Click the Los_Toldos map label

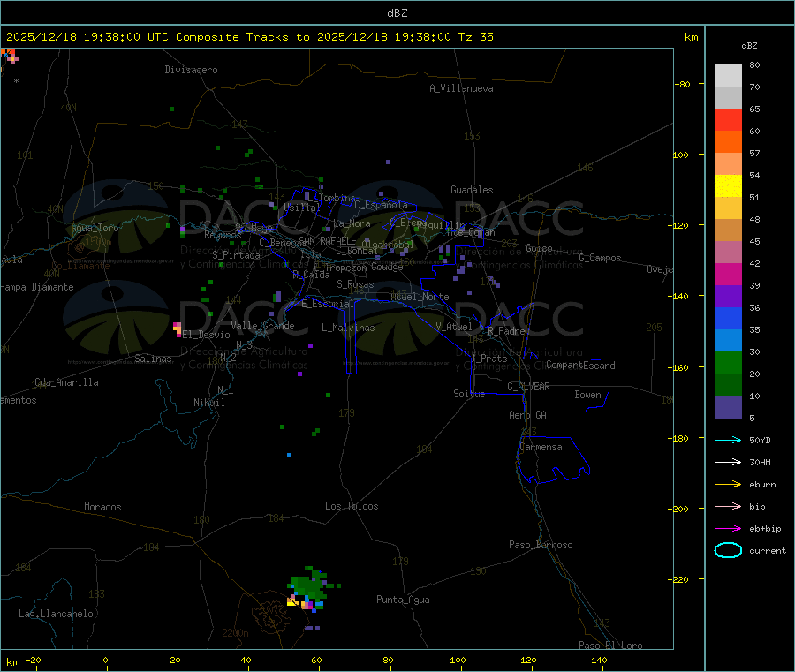[x=352, y=506]
